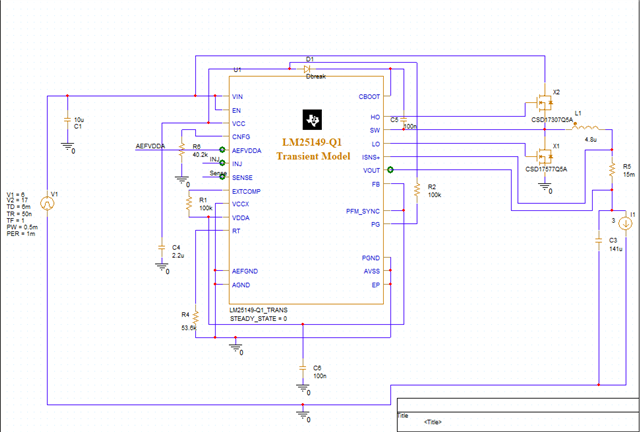Select capacitor C4 2.2u
This screenshot has width=640, height=432.
pyautogui.click(x=162, y=247)
